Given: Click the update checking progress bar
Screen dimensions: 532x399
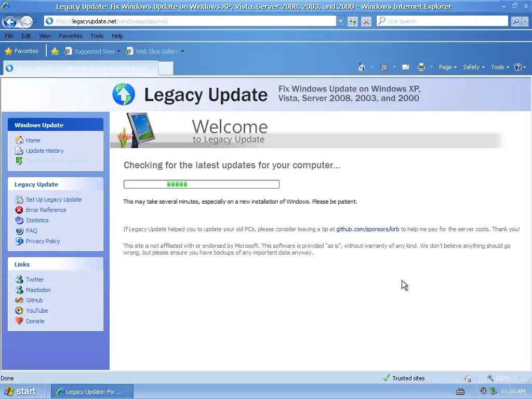Looking at the screenshot, I should click(202, 184).
